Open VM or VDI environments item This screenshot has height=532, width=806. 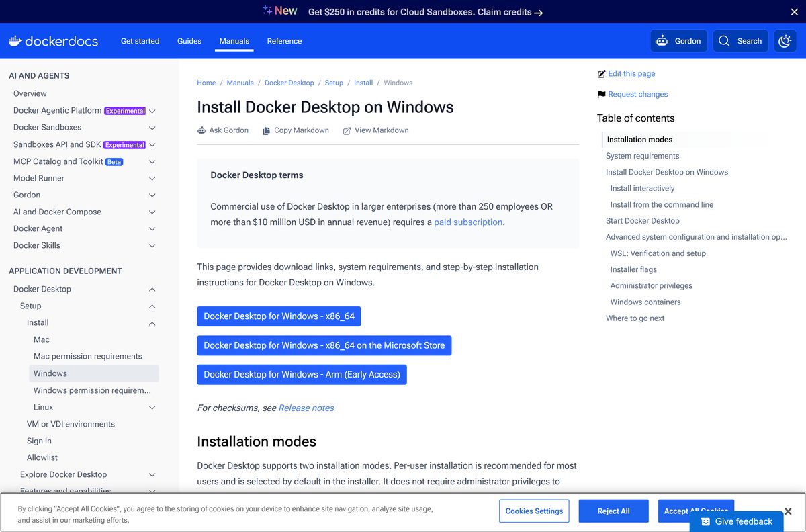[x=71, y=424]
